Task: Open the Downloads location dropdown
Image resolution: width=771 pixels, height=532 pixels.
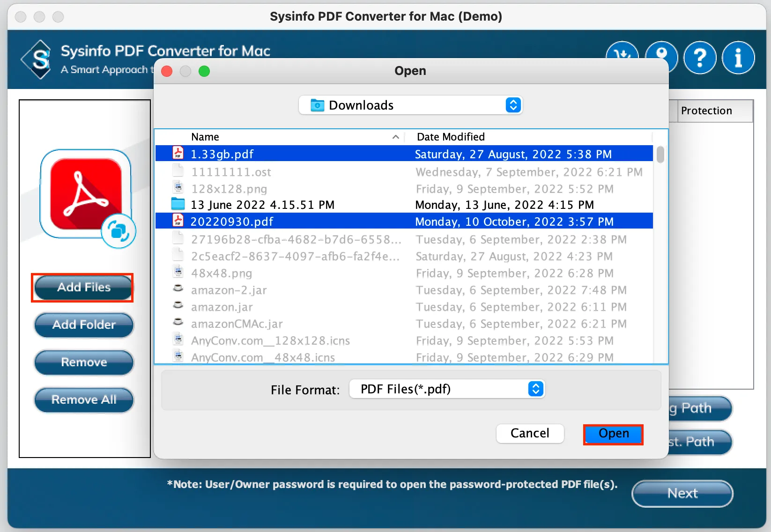Action: (x=410, y=105)
